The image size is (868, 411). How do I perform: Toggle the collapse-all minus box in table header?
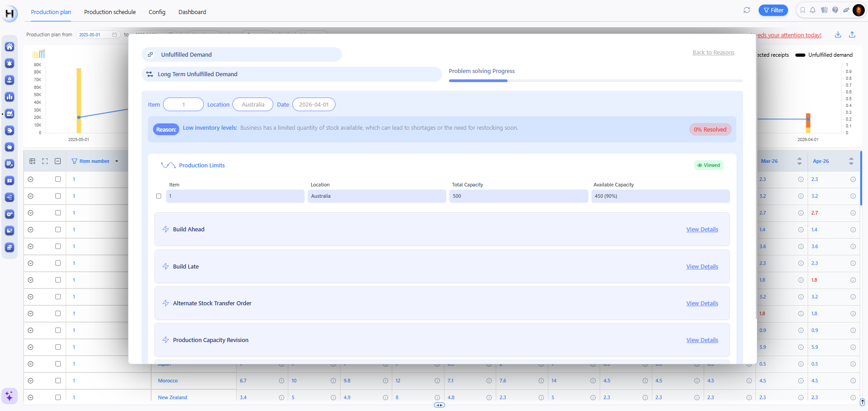click(58, 161)
